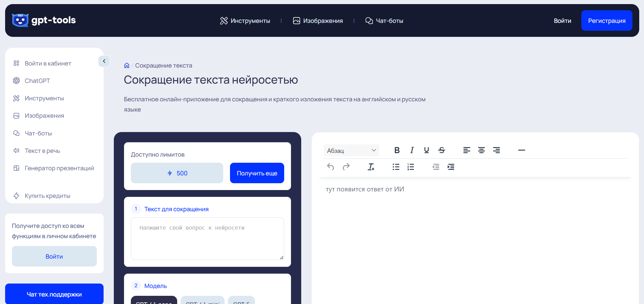
Task: Toggle bold formatting in the editor
Action: point(397,150)
